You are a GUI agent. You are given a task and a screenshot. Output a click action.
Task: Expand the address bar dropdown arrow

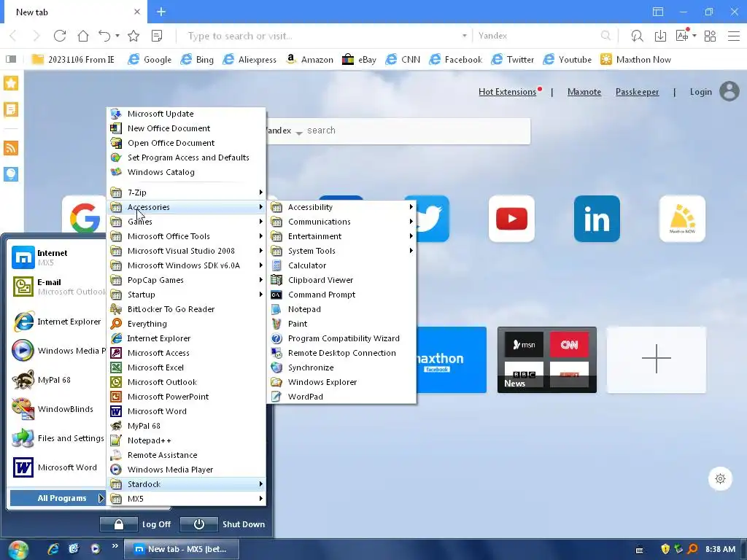tap(465, 36)
